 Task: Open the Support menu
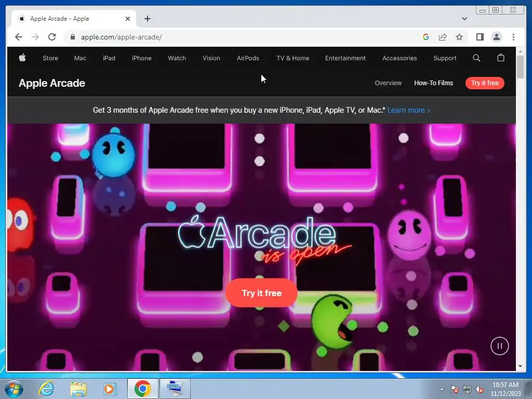pos(445,58)
